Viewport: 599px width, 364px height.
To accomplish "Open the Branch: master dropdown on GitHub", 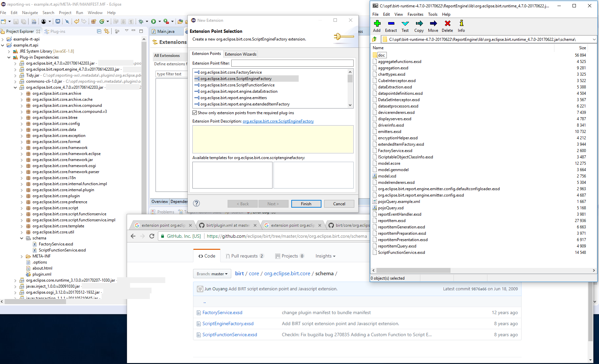I will [212, 274].
